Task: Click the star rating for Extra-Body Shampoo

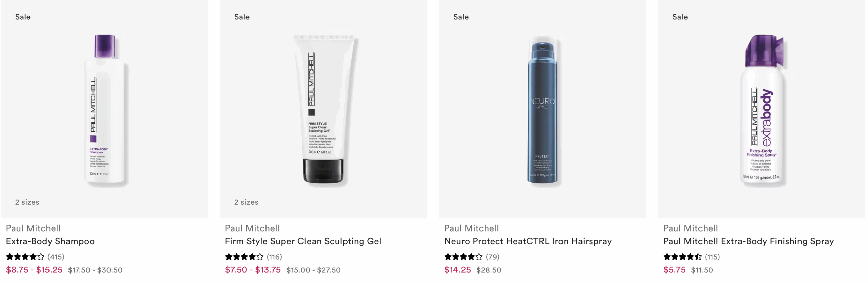Action: pos(25,257)
